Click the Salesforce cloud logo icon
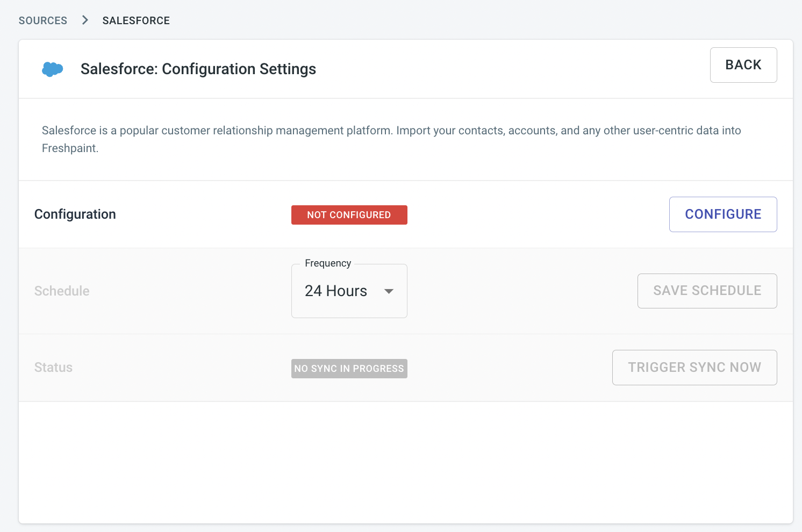The width and height of the screenshot is (802, 532). 53,69
